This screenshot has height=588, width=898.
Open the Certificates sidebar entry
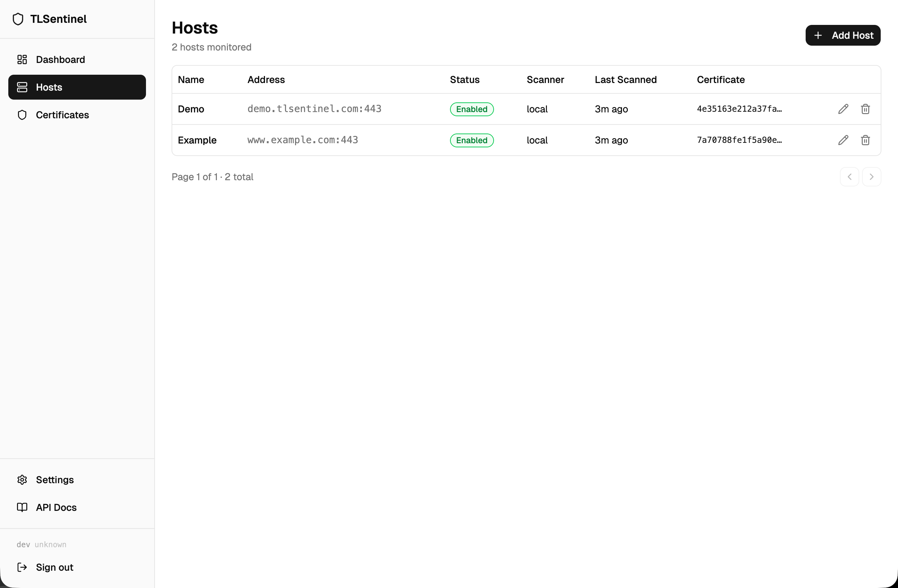[63, 114]
